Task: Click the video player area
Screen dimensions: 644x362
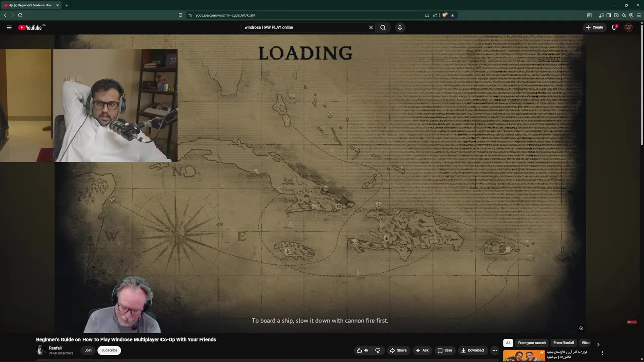Action: pos(320,184)
